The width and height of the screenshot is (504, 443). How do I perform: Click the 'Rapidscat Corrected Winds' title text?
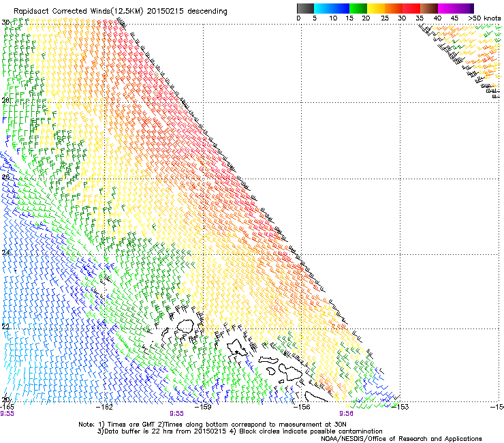[x=78, y=12]
